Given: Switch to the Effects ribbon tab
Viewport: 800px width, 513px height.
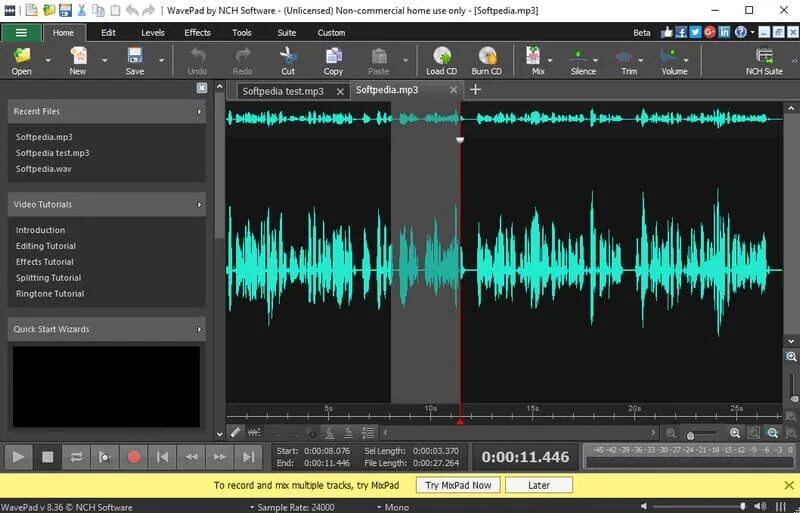Looking at the screenshot, I should [x=197, y=33].
